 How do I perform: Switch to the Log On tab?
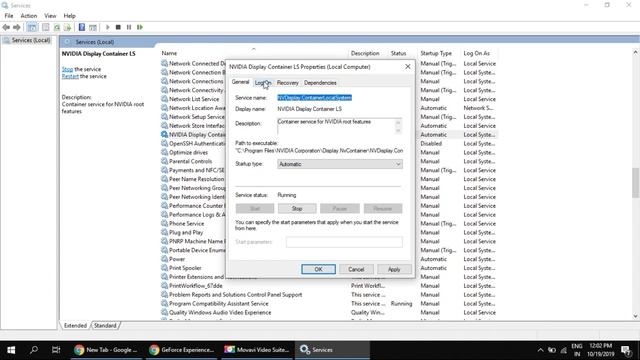(262, 83)
